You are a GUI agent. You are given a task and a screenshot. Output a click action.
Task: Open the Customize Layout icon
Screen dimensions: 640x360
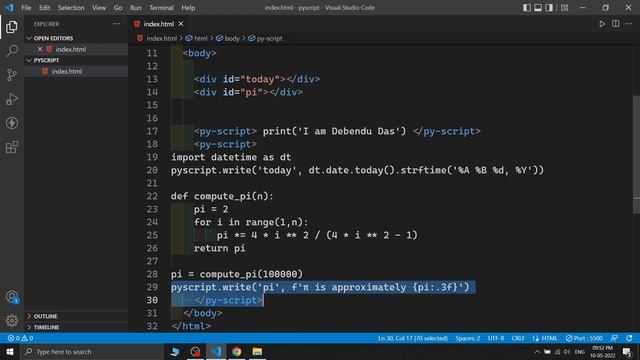click(564, 8)
